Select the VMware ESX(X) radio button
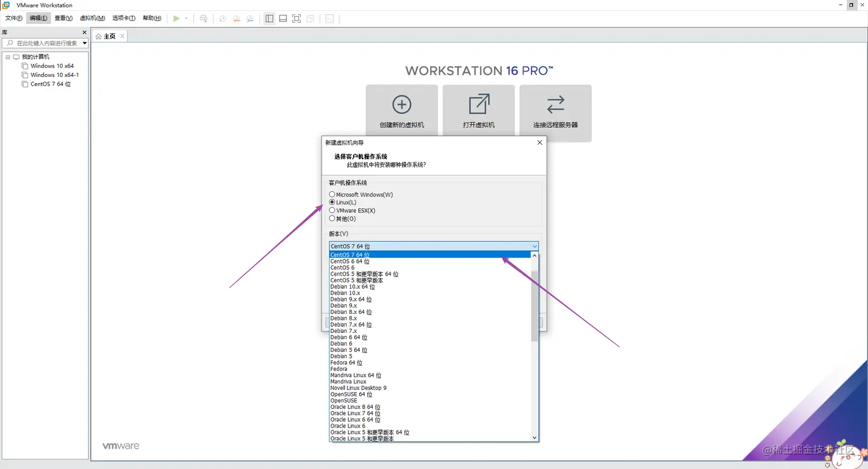The image size is (868, 469). pos(332,210)
